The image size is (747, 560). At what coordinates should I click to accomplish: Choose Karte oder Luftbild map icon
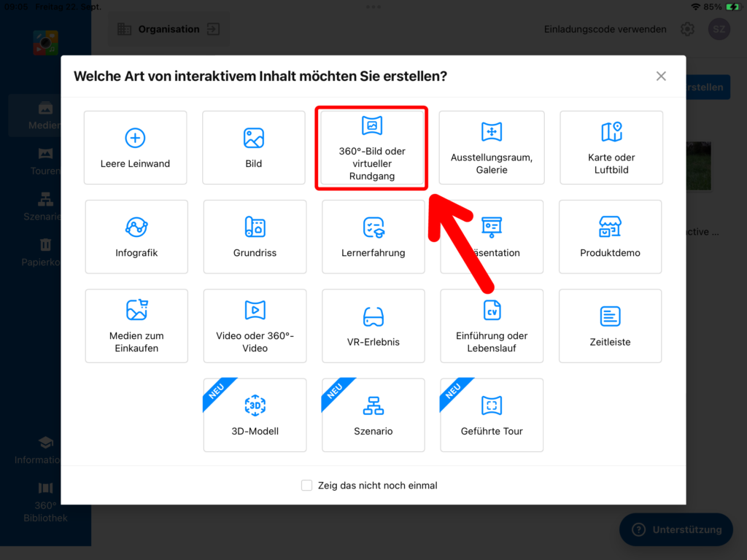[x=611, y=133]
